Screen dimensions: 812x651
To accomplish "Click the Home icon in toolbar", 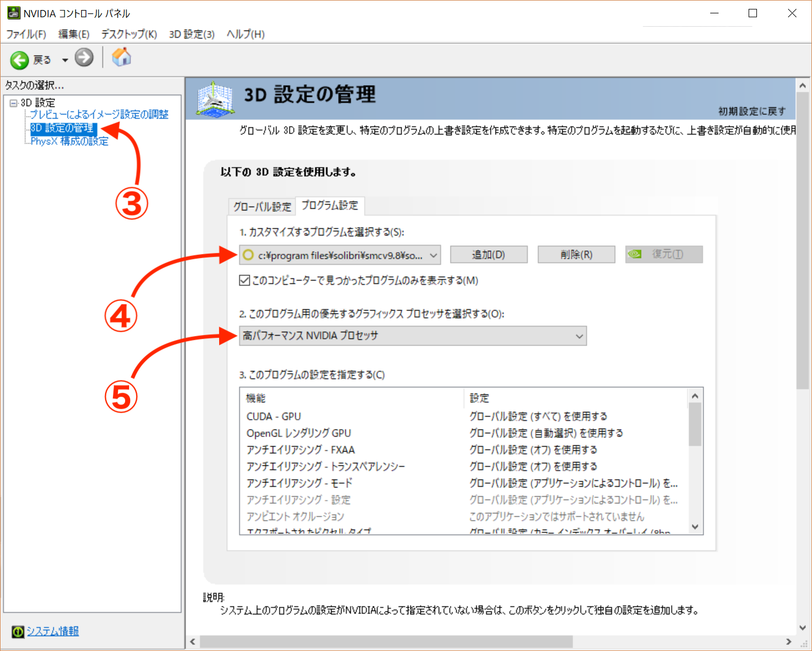I will [121, 57].
